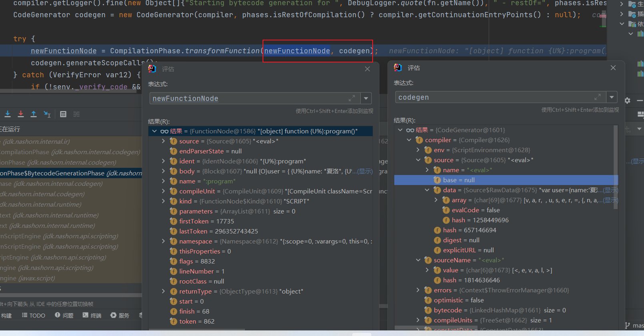The image size is (644, 336).
Task: Open expression history dropdown for newFunctionNode
Action: pos(366,98)
